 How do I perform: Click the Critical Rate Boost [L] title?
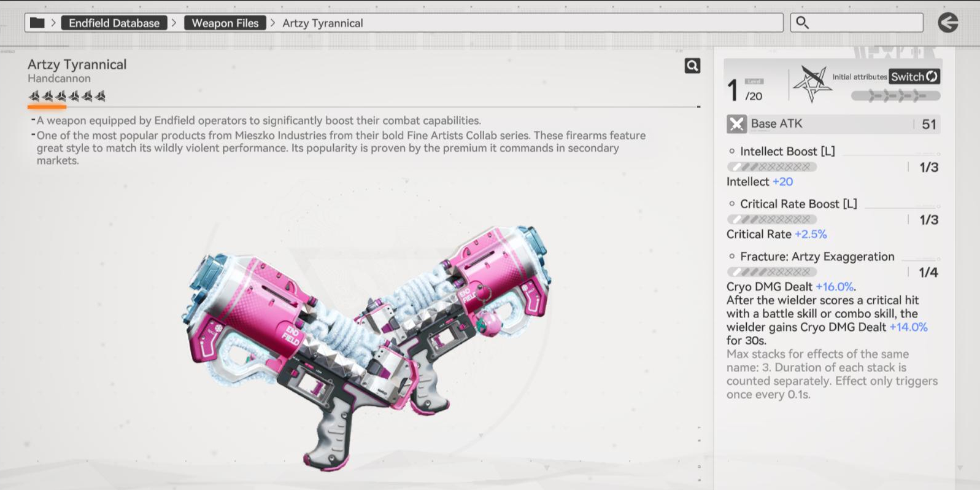798,204
